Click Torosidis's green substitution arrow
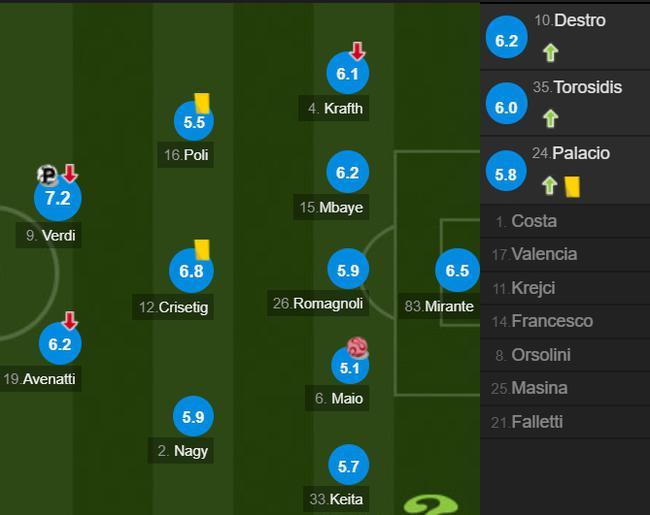Viewport: 650px width, 515px height. (x=551, y=118)
